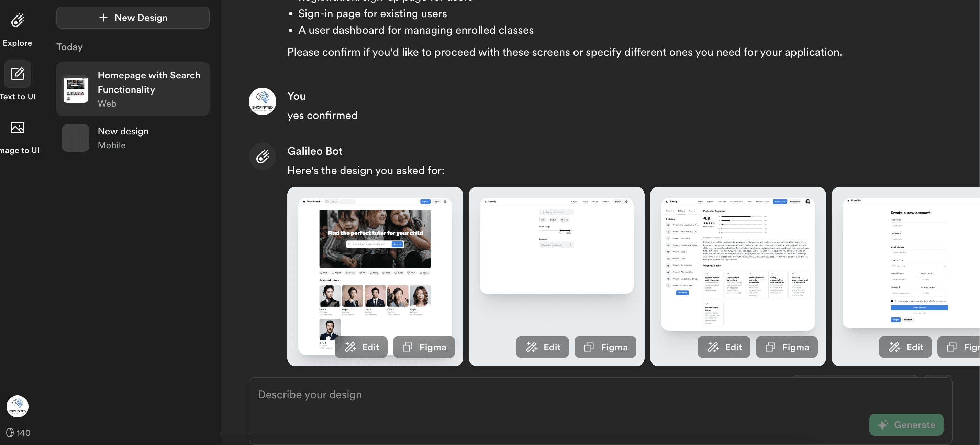Edit the Tutor Search design card

tap(361, 347)
